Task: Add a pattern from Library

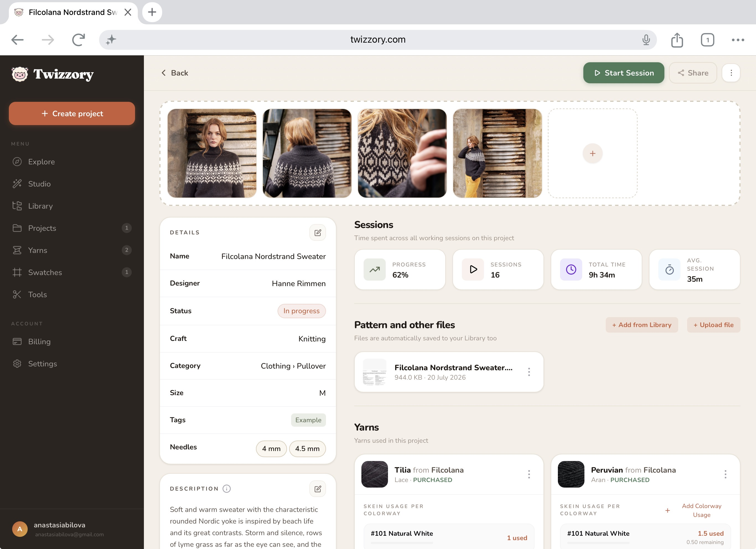Action: pyautogui.click(x=642, y=325)
